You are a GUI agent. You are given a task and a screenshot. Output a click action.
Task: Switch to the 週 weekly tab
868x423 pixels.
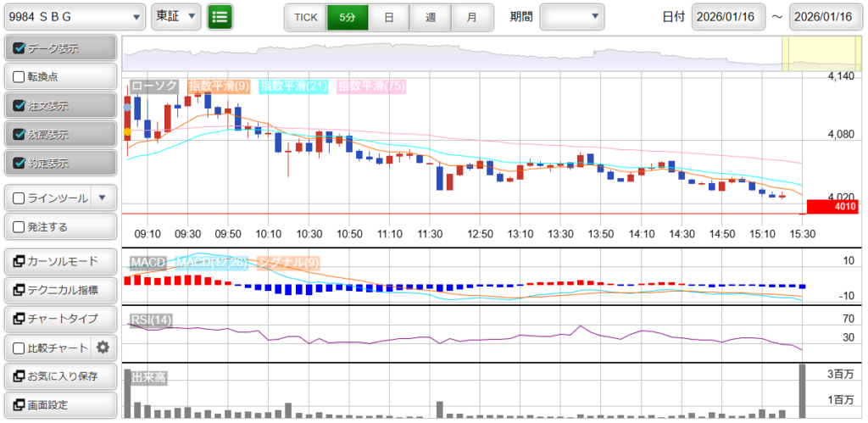click(x=431, y=17)
